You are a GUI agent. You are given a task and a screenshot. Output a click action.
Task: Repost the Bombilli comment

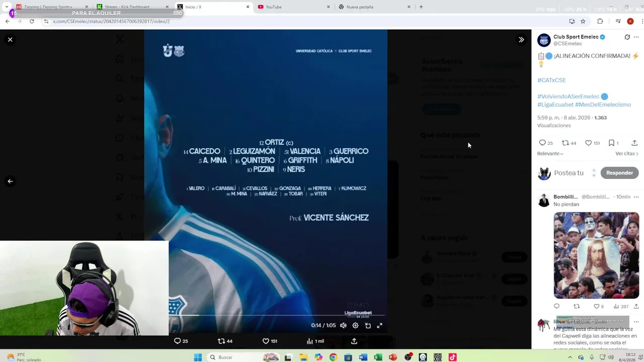click(577, 306)
